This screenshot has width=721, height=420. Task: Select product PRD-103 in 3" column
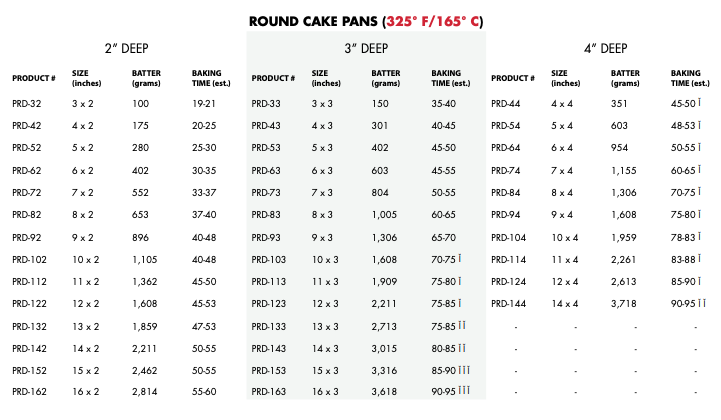coord(269,259)
